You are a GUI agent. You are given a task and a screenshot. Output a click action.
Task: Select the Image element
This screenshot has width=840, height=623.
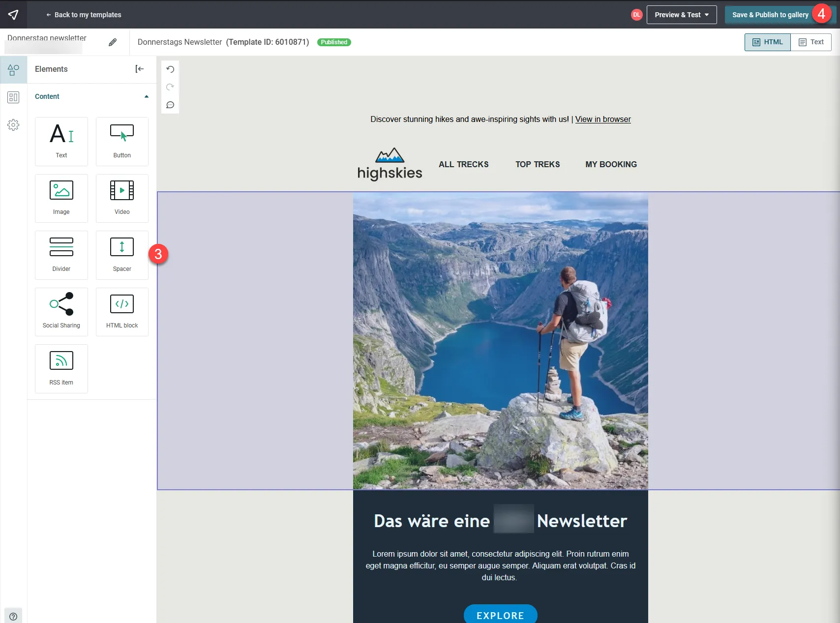tap(61, 198)
